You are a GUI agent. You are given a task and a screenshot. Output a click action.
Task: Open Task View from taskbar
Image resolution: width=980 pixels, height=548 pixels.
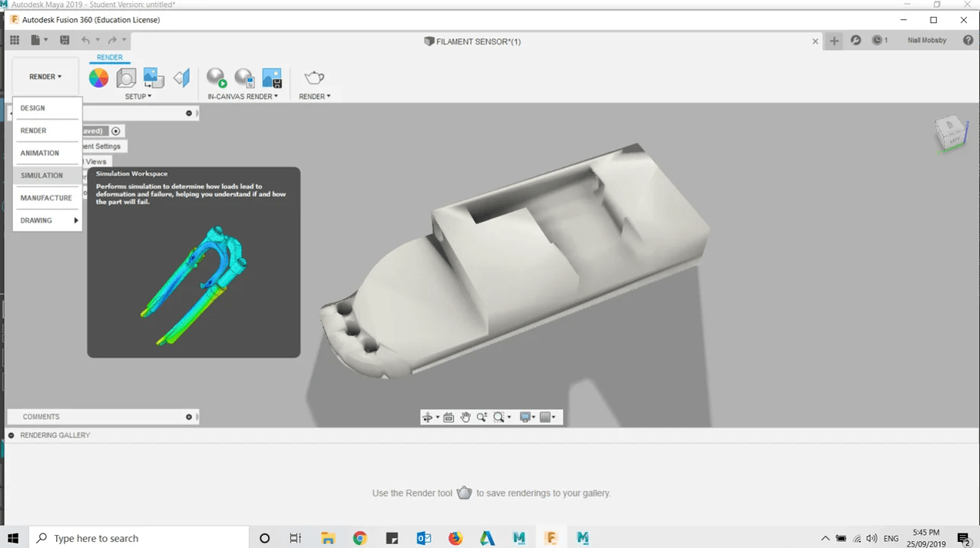pyautogui.click(x=296, y=538)
